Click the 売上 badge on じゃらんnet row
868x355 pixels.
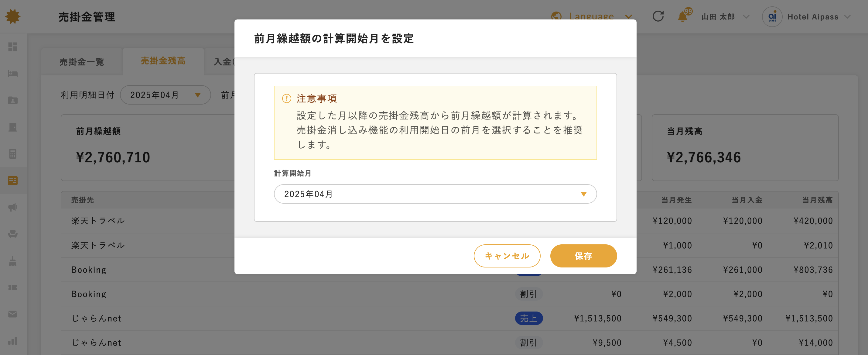[528, 318]
